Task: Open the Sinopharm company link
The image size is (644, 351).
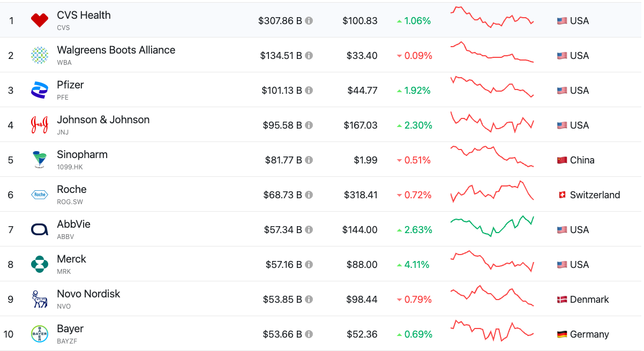Action: click(x=82, y=154)
